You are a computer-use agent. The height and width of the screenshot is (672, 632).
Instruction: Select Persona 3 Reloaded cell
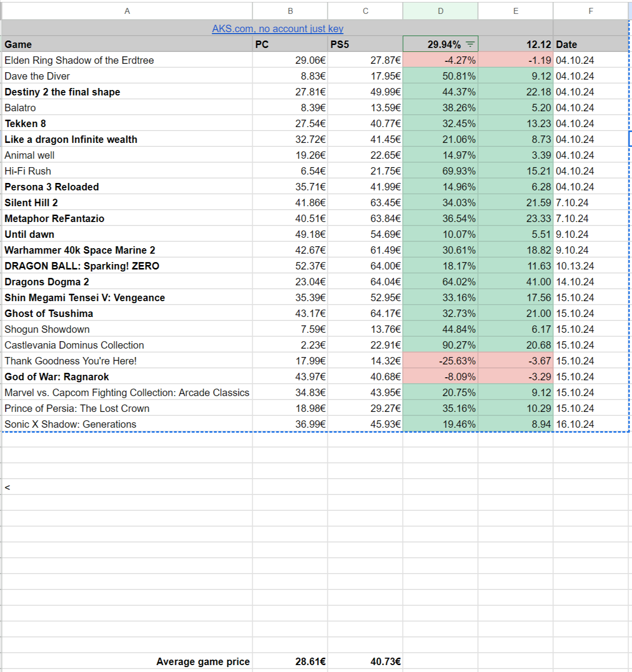[x=127, y=187]
